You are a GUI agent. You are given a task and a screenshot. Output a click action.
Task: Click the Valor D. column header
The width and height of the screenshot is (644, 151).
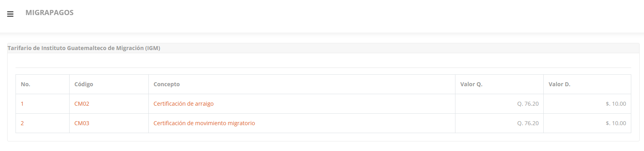[x=559, y=84]
